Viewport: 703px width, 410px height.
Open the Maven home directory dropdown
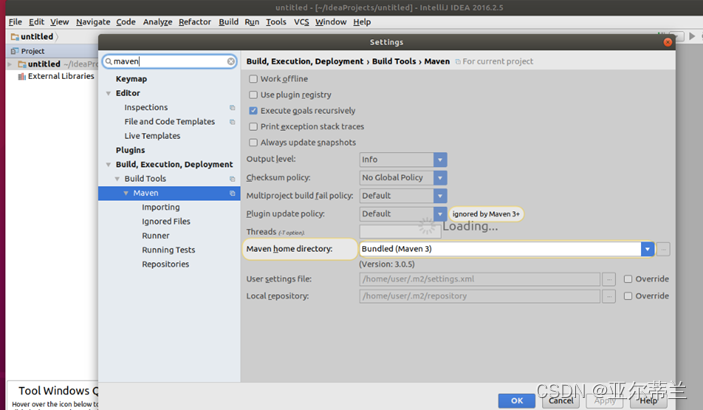click(x=647, y=249)
